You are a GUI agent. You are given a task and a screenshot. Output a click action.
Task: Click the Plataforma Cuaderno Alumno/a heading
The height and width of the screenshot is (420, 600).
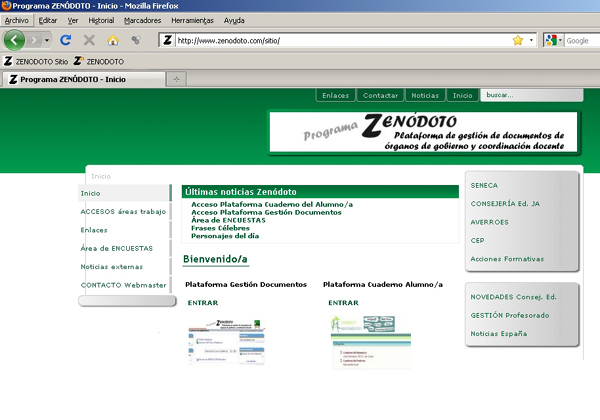click(x=383, y=284)
